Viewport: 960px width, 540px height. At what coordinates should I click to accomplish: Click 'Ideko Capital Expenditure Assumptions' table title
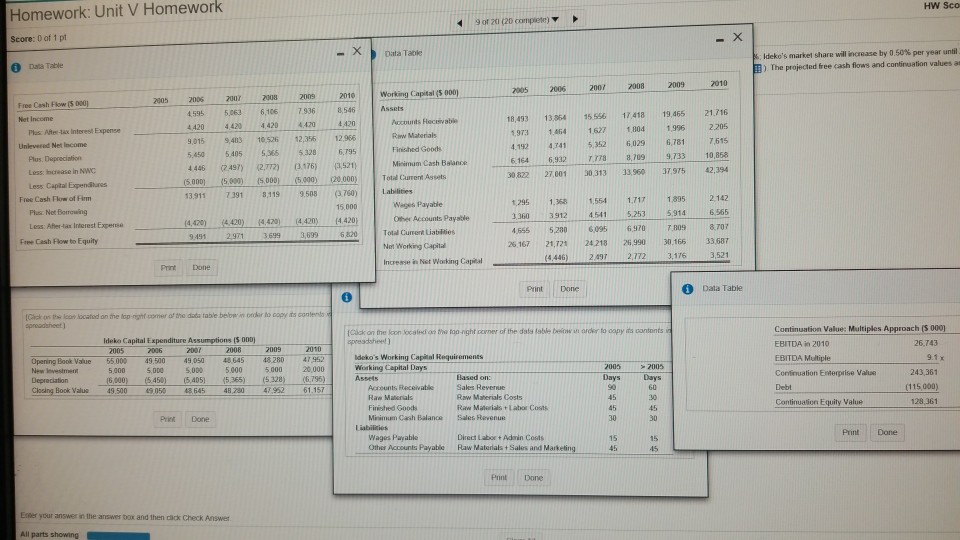(x=179, y=340)
